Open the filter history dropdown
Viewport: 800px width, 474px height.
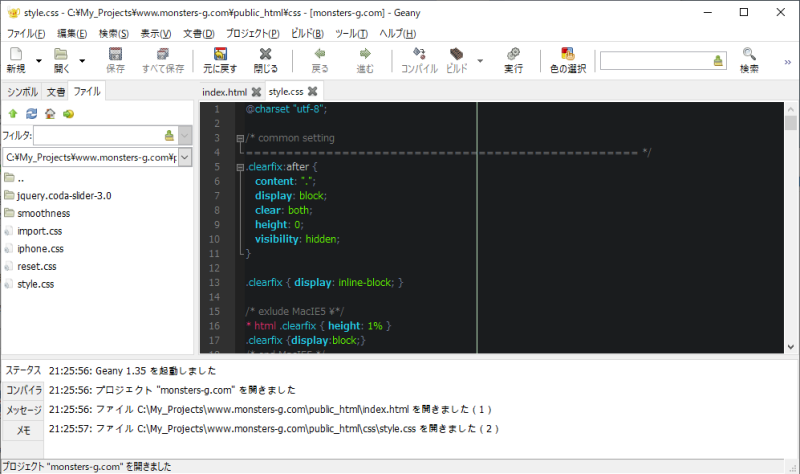point(185,135)
